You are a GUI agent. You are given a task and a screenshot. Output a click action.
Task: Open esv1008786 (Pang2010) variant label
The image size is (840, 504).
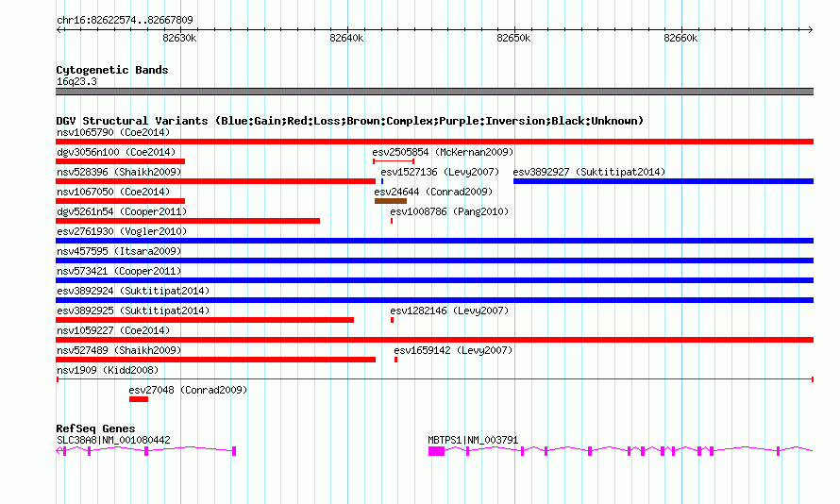click(x=449, y=211)
